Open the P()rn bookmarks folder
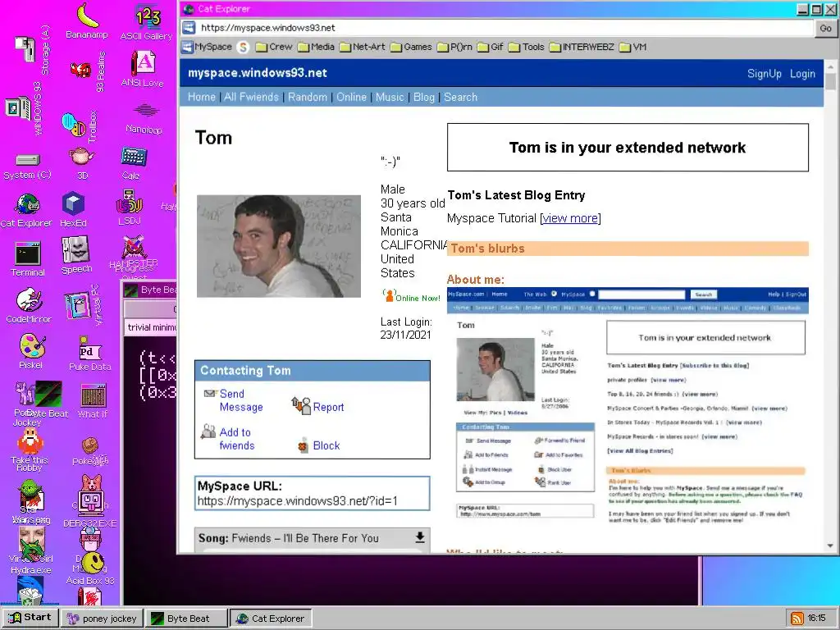 pos(454,47)
